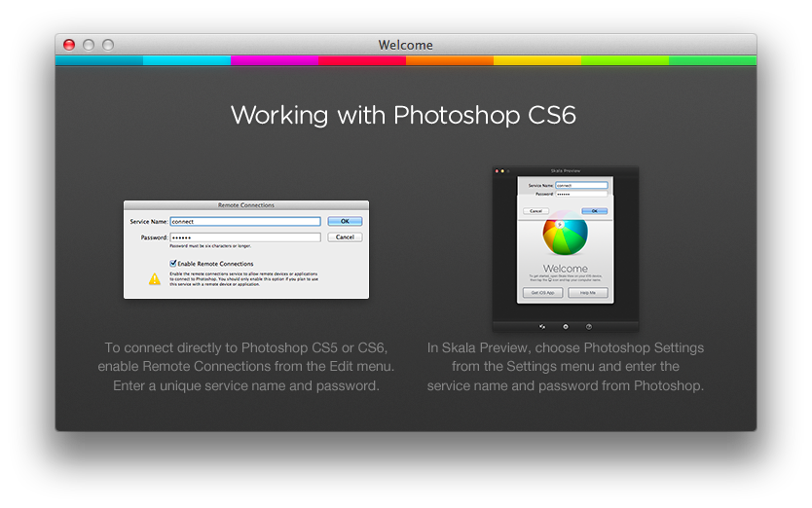Click 'Password must be six characters or longer' note
This screenshot has width=812, height=508.
point(210,246)
